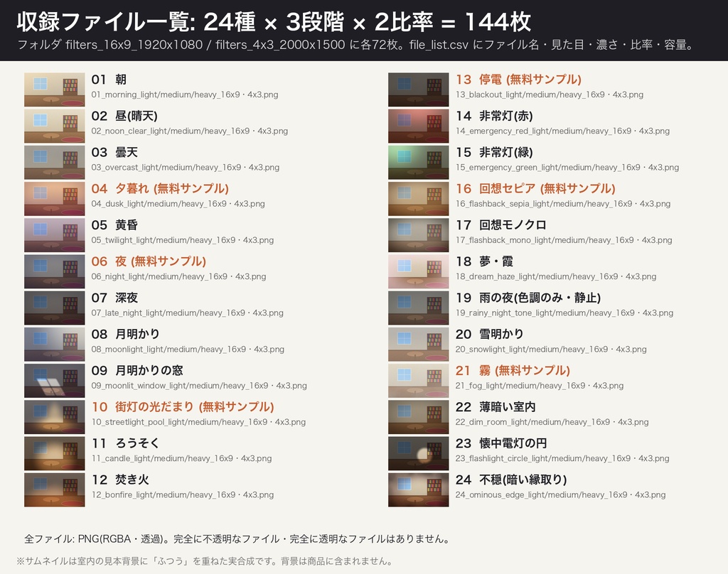Open the 13 停電 blackout thumbnail

[x=418, y=90]
